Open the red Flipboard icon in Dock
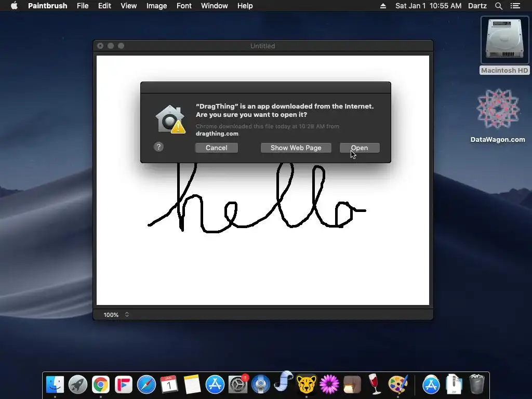This screenshot has width=532, height=399. click(x=124, y=384)
